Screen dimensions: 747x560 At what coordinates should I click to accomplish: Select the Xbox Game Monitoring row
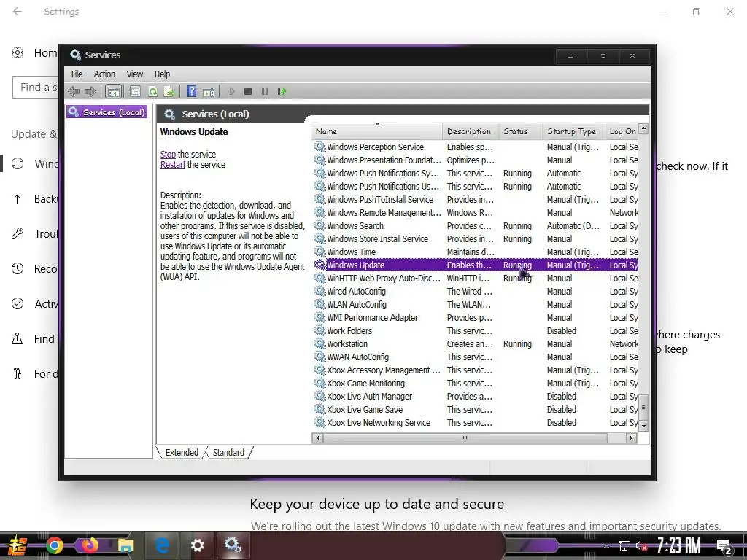click(476, 384)
